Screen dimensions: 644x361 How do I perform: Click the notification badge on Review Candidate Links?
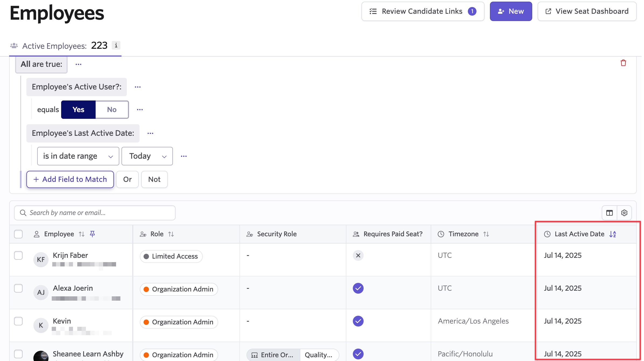(x=472, y=11)
